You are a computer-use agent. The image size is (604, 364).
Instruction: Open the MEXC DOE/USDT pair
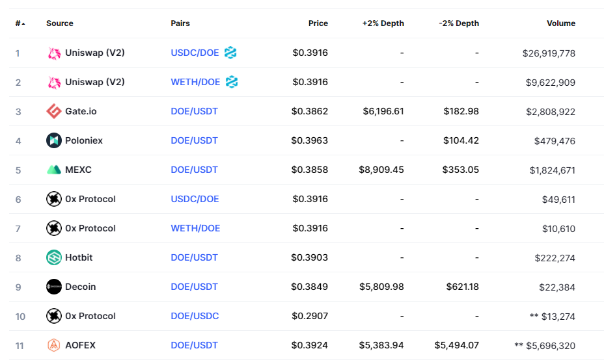pos(194,170)
